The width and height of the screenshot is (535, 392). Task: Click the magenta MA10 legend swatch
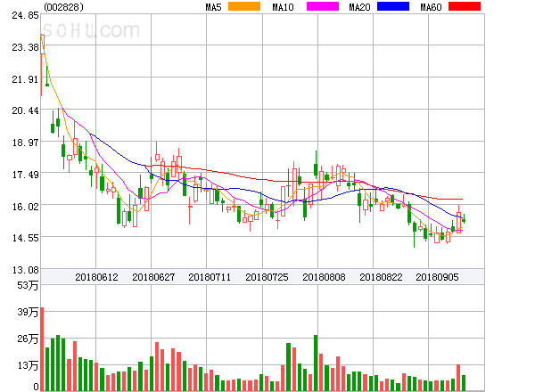coord(323,6)
